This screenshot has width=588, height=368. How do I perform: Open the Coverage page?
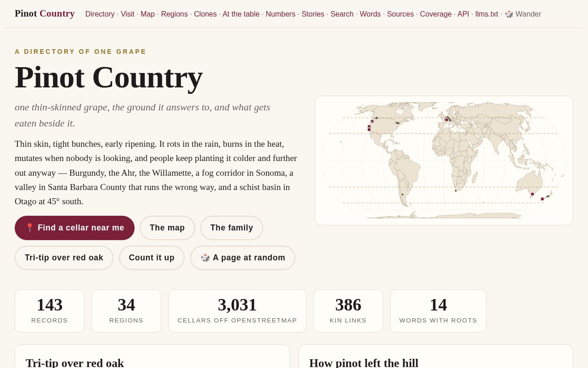(x=435, y=14)
